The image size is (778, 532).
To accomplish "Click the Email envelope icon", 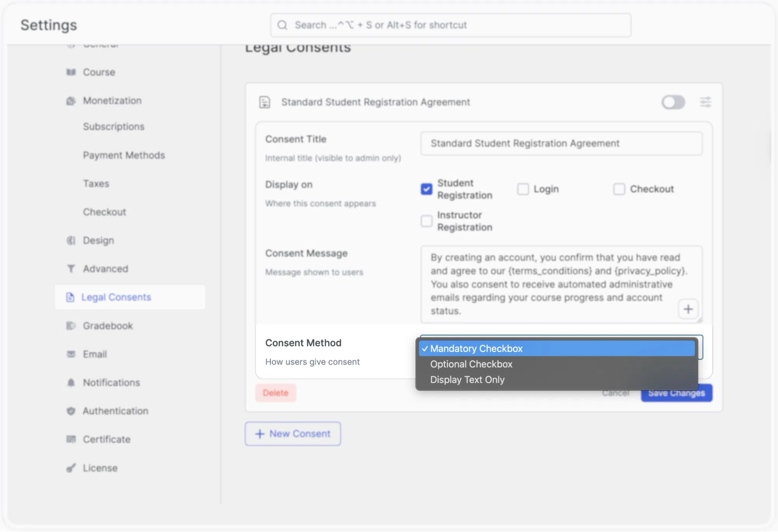I will coord(71,354).
